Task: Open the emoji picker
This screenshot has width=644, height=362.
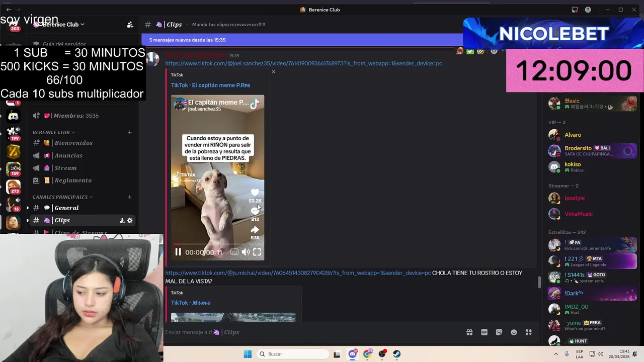Action: [514, 332]
